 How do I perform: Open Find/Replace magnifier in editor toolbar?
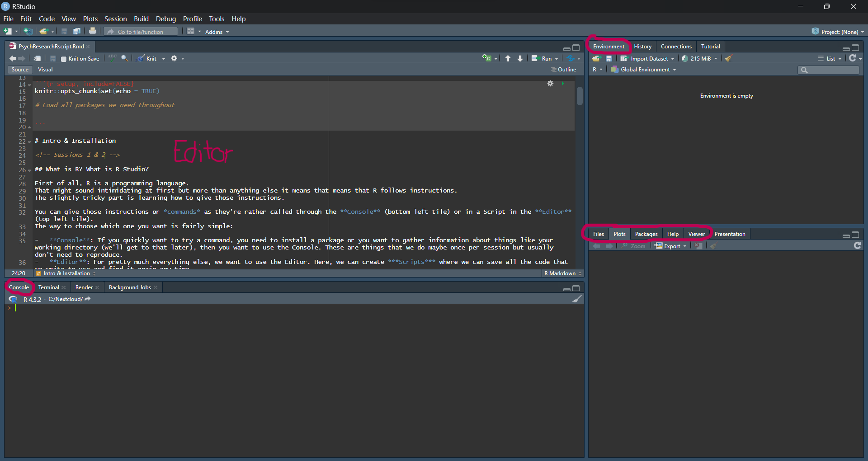pos(124,58)
